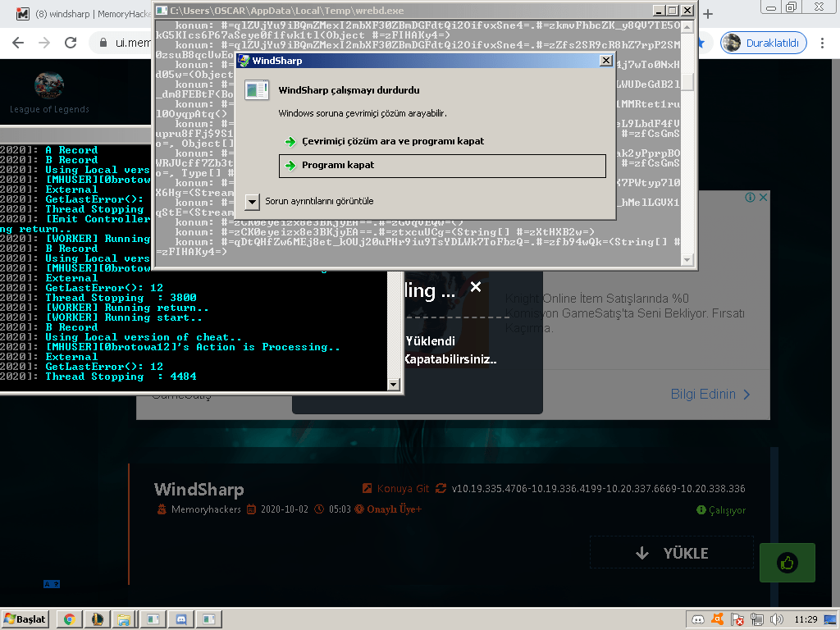Screen dimensions: 840x630
Task: Open League of Legends game thumbnail
Action: click(x=49, y=85)
